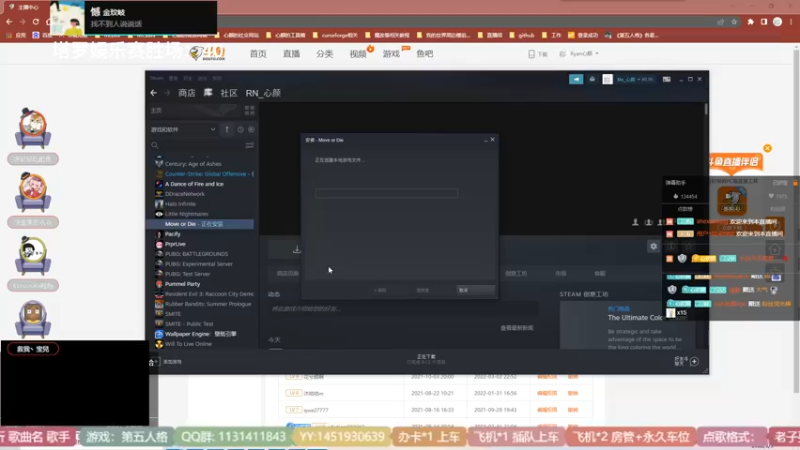Select Pacify in the library list
This screenshot has width=800, height=450.
pyautogui.click(x=203, y=234)
